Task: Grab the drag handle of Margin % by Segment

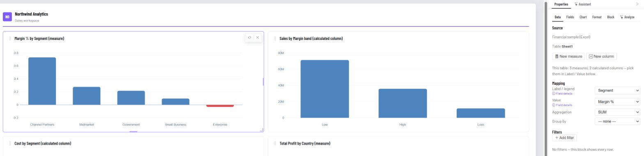Action: tap(10, 38)
